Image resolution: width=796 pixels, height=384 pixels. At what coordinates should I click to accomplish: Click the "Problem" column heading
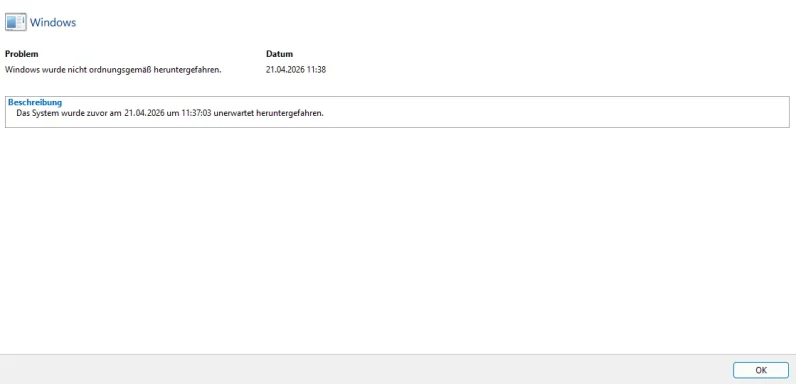coord(22,54)
